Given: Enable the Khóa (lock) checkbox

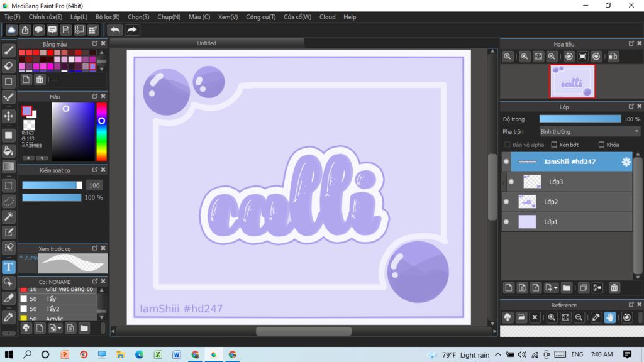Looking at the screenshot, I should 601,145.
